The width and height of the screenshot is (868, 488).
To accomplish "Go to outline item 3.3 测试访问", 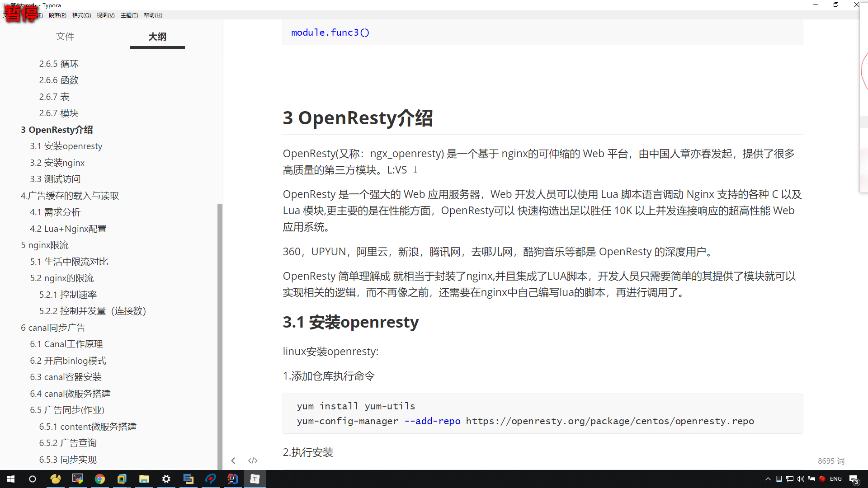I will pos(56,179).
